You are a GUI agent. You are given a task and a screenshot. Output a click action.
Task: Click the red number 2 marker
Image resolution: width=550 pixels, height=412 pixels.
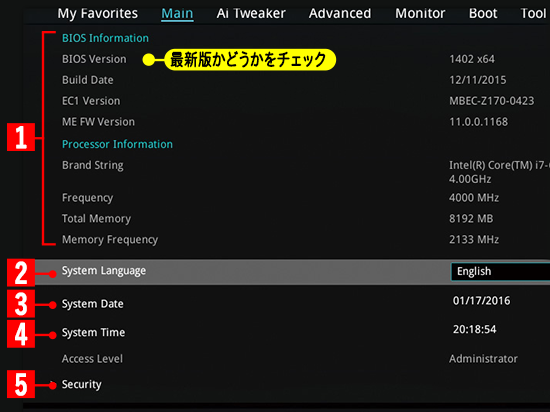[x=21, y=273]
